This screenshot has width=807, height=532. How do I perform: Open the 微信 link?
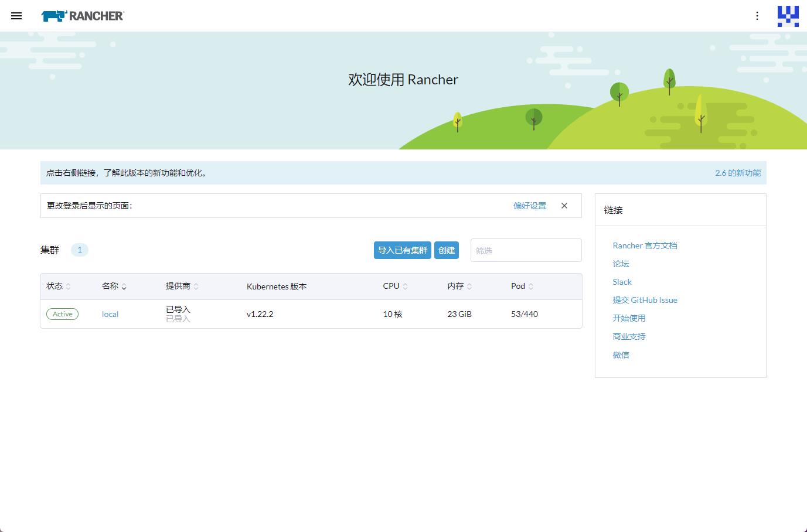pos(621,354)
